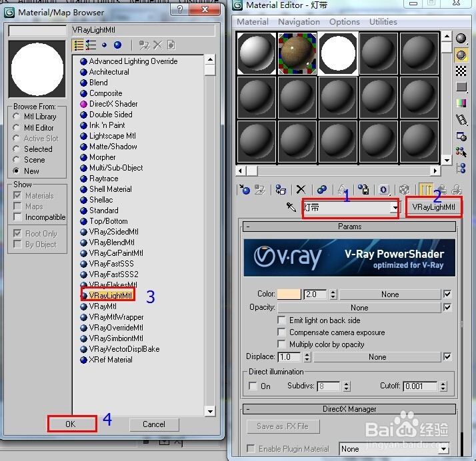Click Displace map None button

(x=377, y=356)
